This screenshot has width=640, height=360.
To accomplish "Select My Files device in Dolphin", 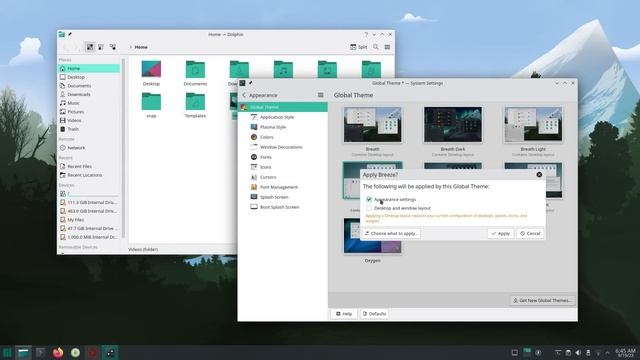I will point(89,220).
